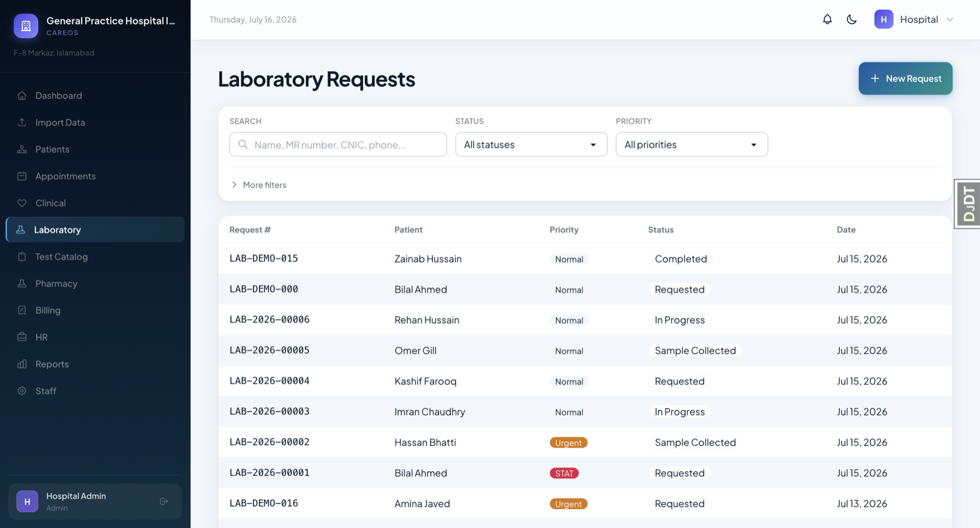Click the Request # column header
The height and width of the screenshot is (528, 980).
click(250, 230)
